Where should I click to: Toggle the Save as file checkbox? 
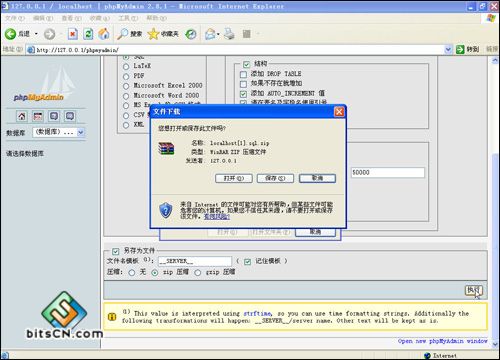click(x=116, y=251)
